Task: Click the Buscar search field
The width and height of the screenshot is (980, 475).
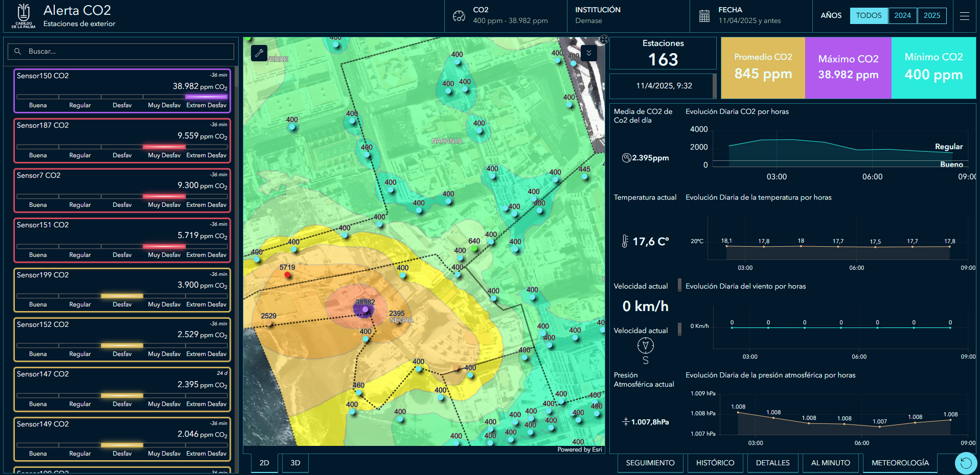Action: point(121,51)
